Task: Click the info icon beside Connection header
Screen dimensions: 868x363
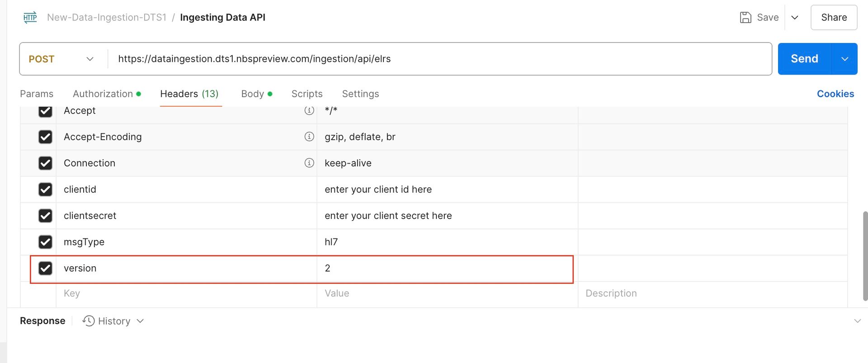Action: coord(309,163)
